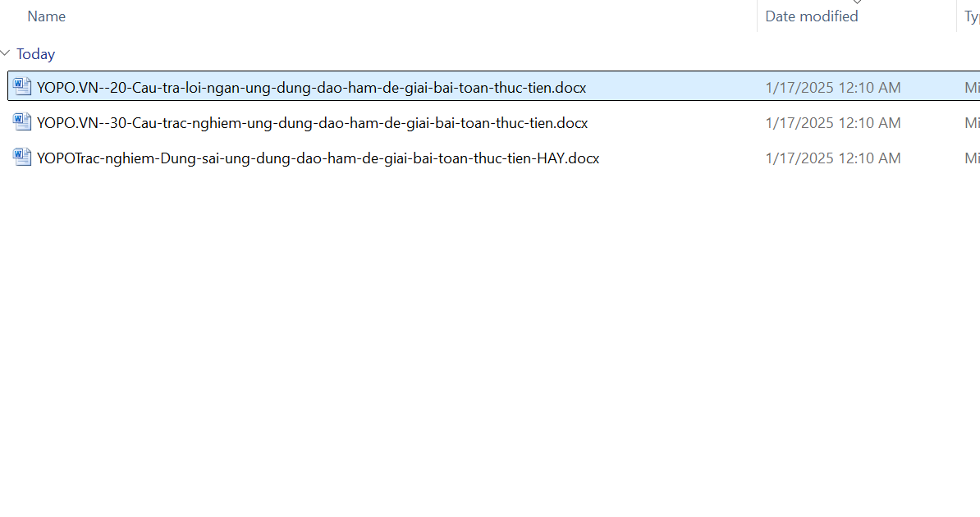980x517 pixels.
Task: Sort files by the Date modified header
Action: click(x=811, y=16)
